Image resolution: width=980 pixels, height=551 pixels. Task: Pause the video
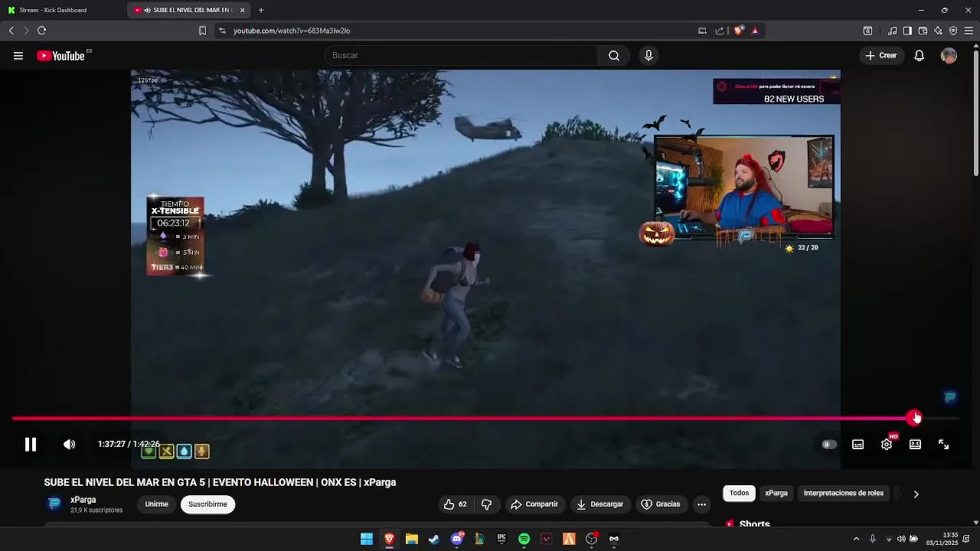[31, 445]
